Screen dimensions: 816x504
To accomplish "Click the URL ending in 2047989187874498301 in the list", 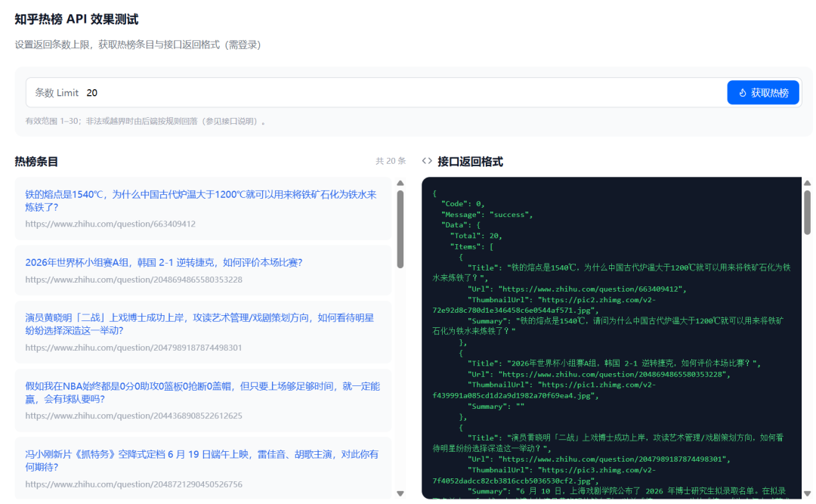I will tap(134, 348).
